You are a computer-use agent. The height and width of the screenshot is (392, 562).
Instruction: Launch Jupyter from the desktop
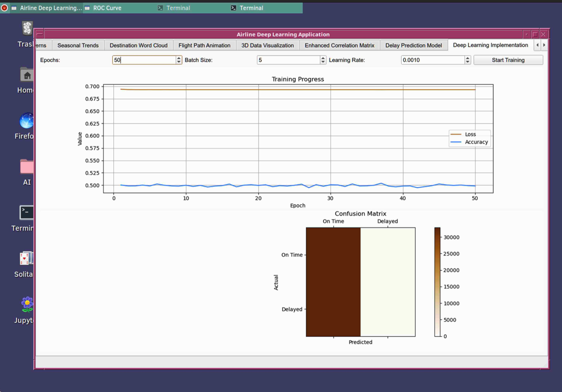(x=27, y=305)
